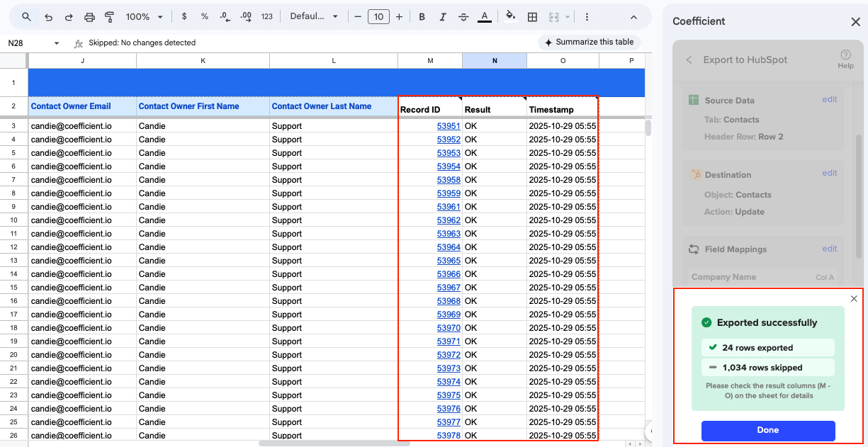Collapse the toolbar with the chevron
The height and width of the screenshot is (447, 868).
coord(633,16)
